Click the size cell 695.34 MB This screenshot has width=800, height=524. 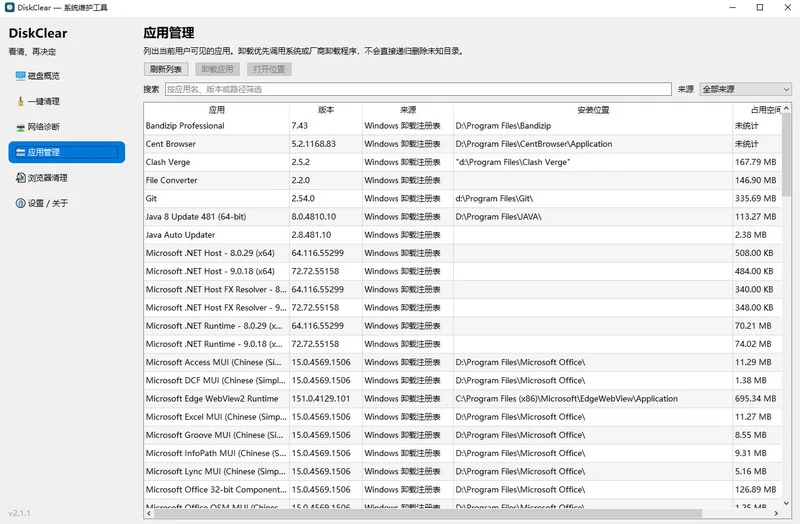(x=755, y=399)
